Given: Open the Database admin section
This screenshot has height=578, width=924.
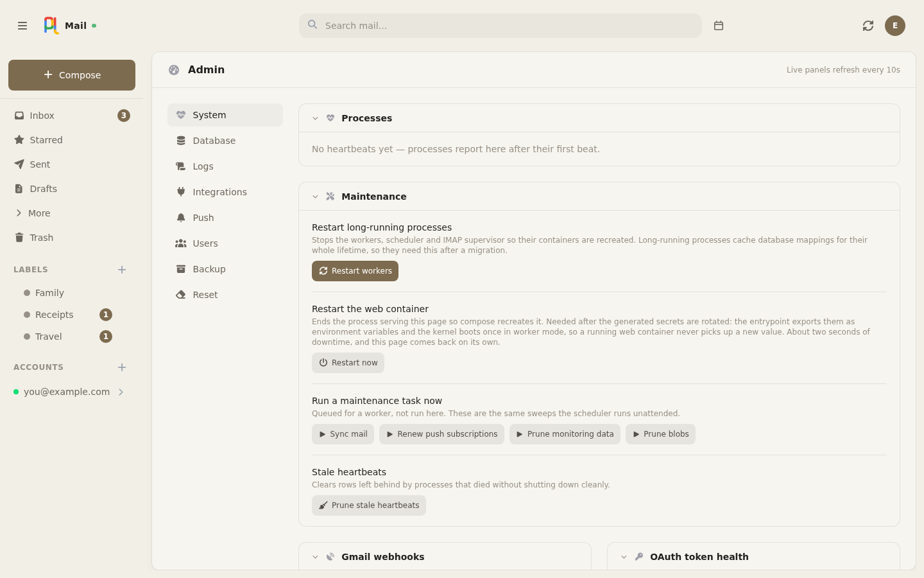Looking at the screenshot, I should click(x=225, y=141).
